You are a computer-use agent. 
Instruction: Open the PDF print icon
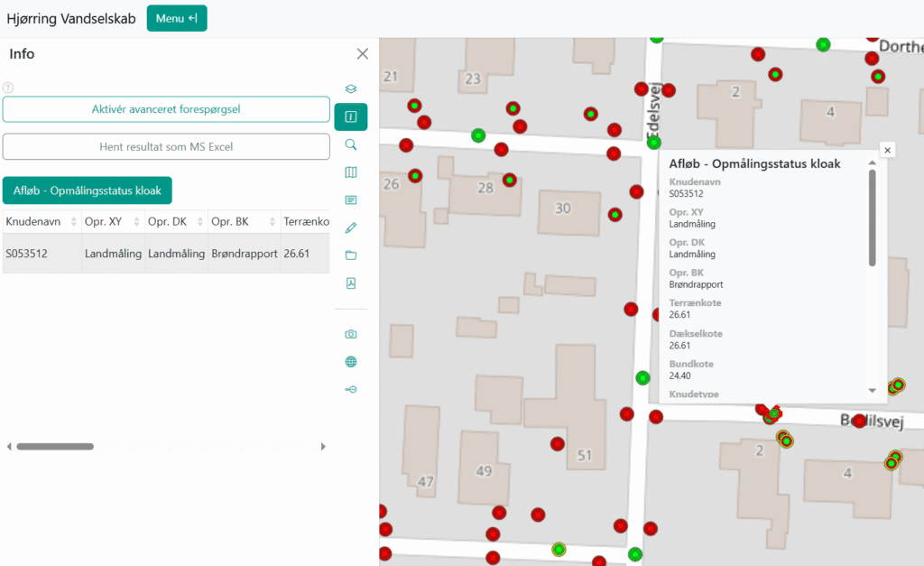(351, 283)
